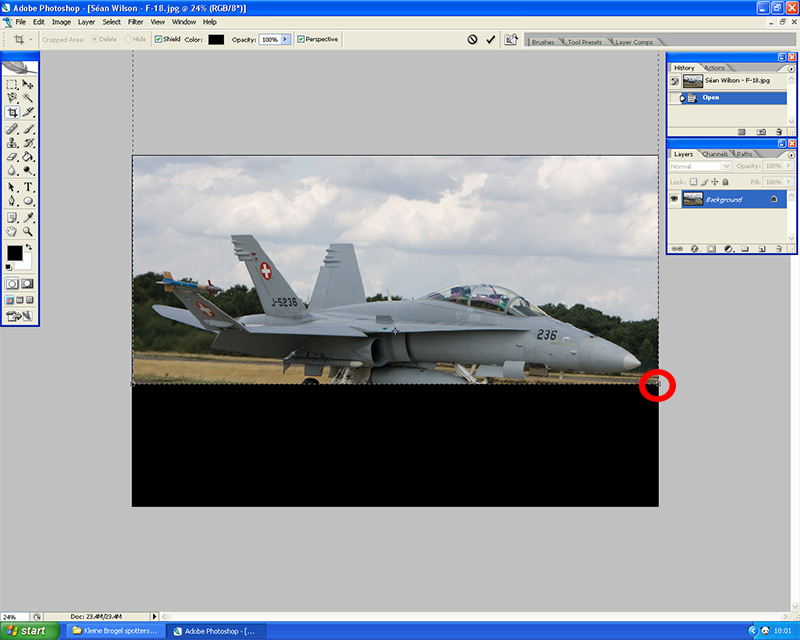Select the Eyedropper tool
This screenshot has height=640, width=800.
[x=28, y=218]
